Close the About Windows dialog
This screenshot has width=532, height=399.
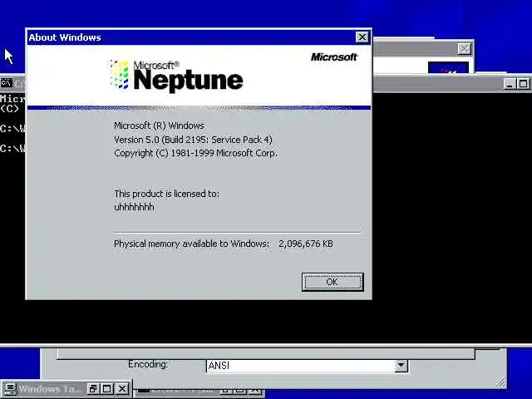click(362, 37)
